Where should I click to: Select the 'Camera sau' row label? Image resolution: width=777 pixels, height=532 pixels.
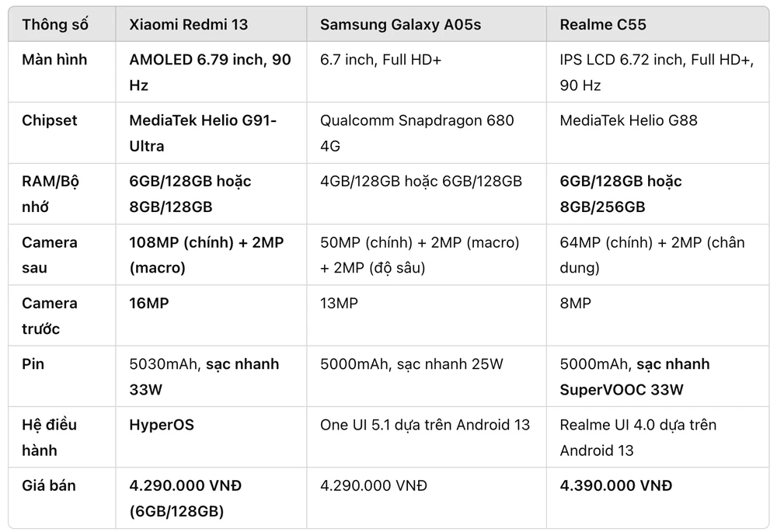click(x=50, y=255)
